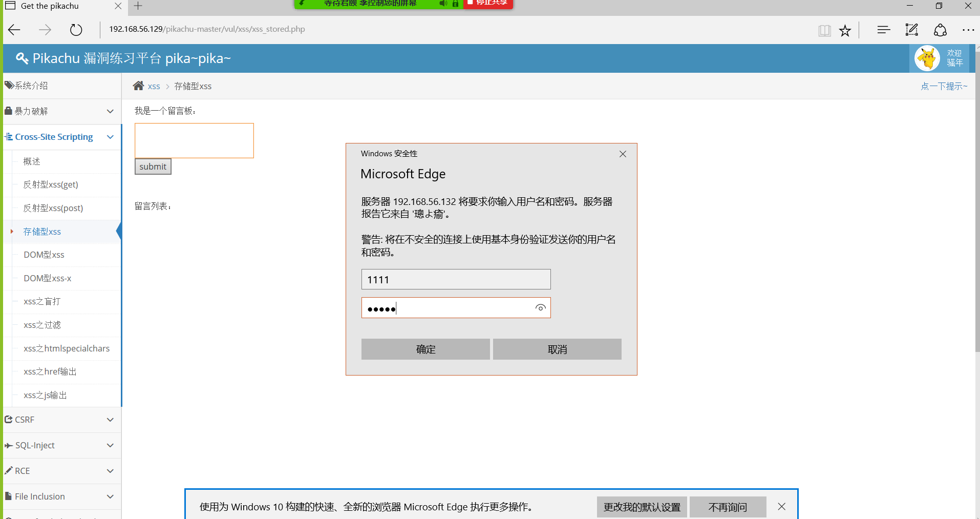Refresh the current page
Viewport: 980px width, 519px height.
[x=76, y=30]
